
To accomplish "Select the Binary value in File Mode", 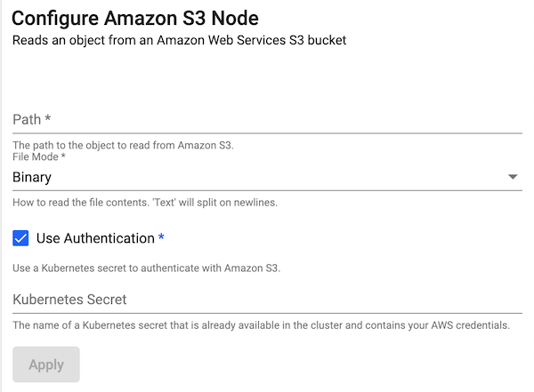I will click(32, 177).
